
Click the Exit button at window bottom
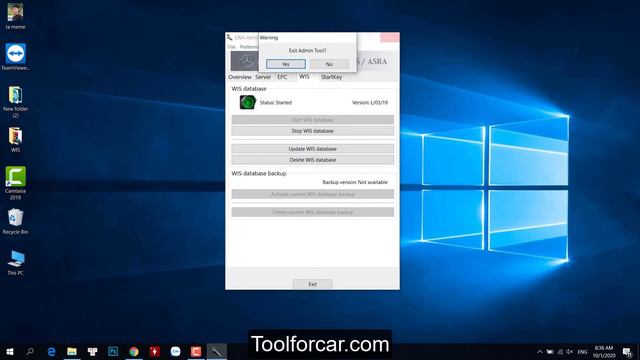(313, 284)
